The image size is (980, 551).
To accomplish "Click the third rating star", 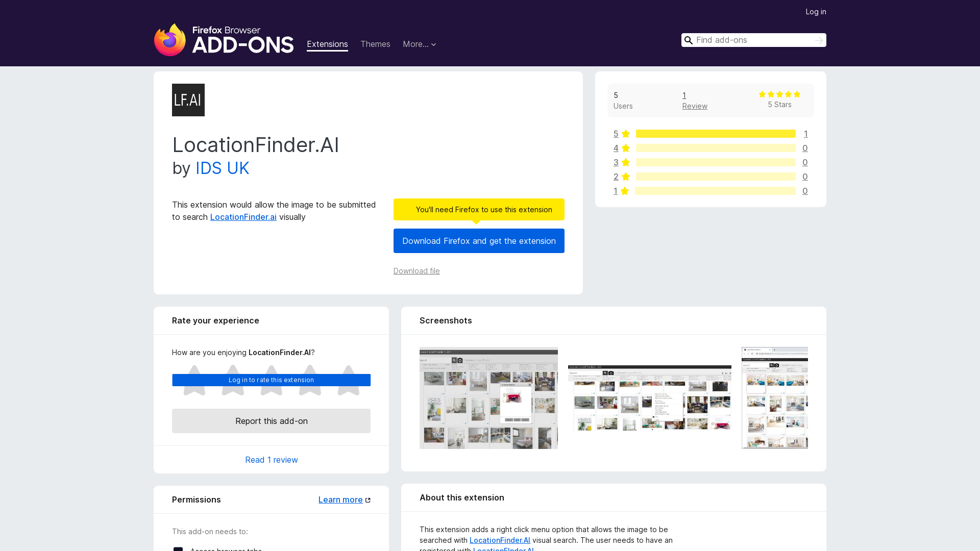I will (x=272, y=380).
